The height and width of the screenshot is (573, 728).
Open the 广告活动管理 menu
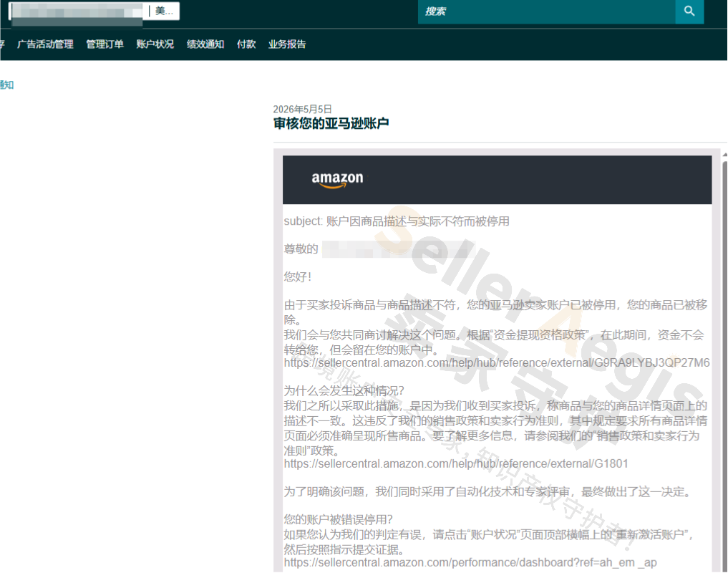(x=45, y=44)
